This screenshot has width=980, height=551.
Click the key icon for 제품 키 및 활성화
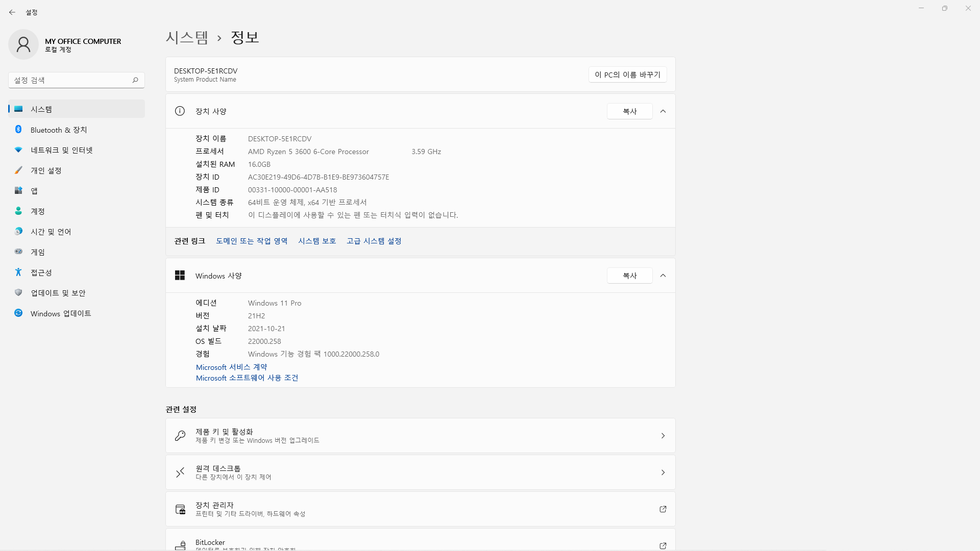coord(180,436)
